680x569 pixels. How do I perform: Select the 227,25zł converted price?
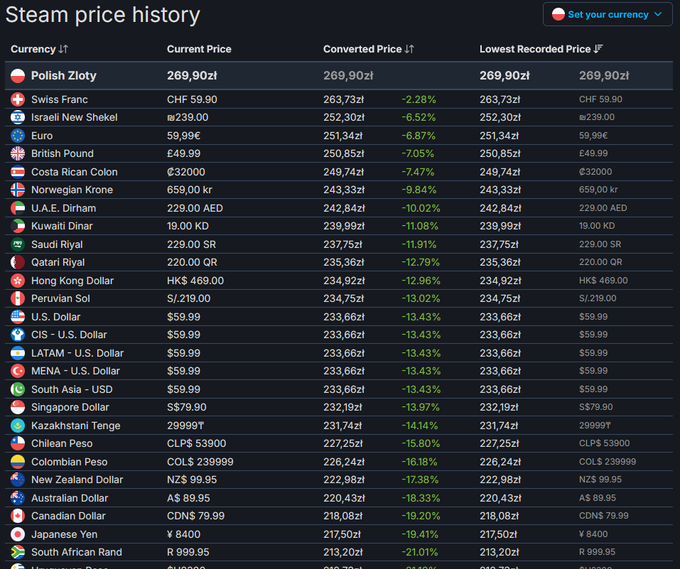343,443
